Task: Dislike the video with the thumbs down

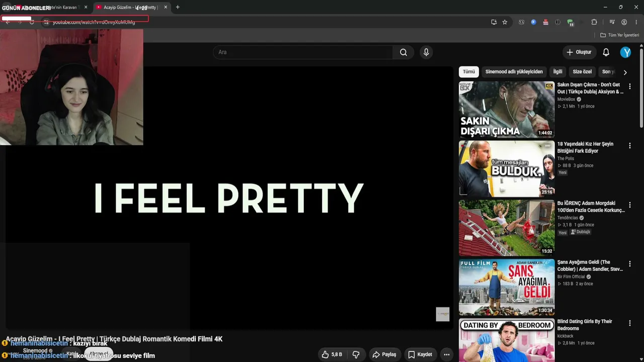Action: click(356, 354)
